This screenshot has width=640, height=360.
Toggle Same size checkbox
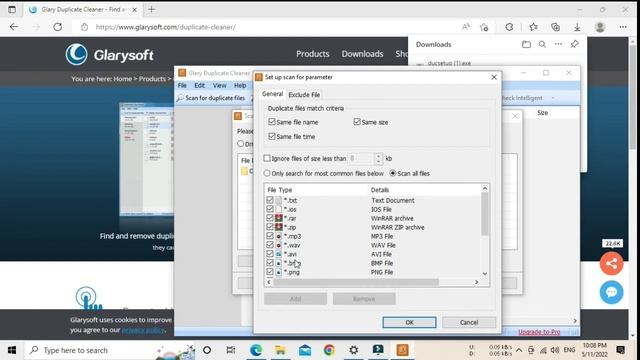[x=357, y=122]
